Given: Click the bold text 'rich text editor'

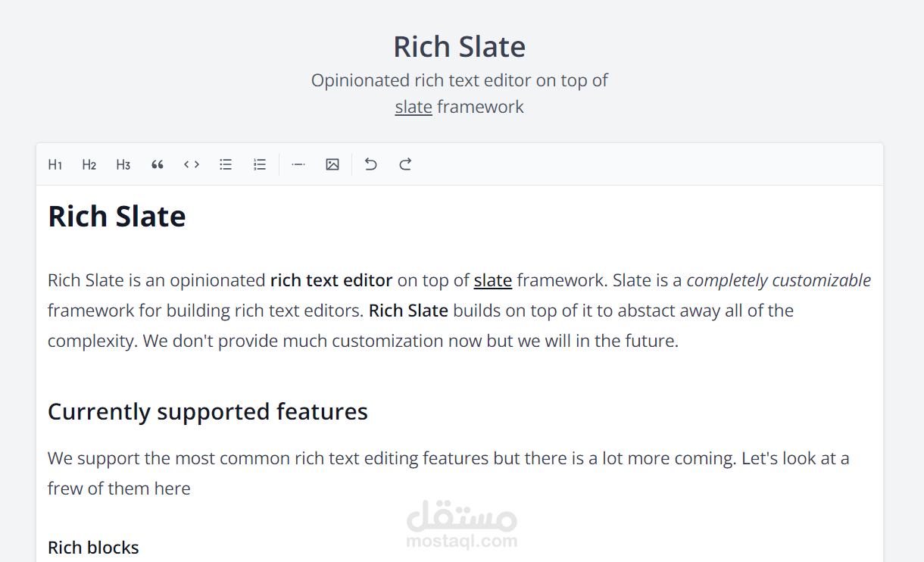Looking at the screenshot, I should [331, 280].
